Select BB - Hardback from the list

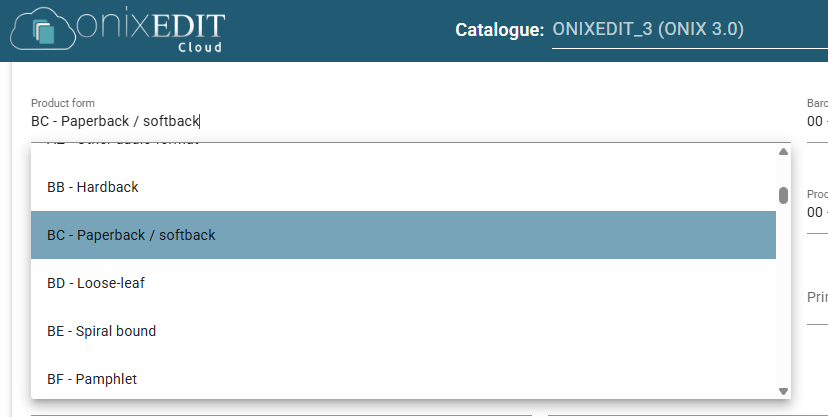(403, 187)
